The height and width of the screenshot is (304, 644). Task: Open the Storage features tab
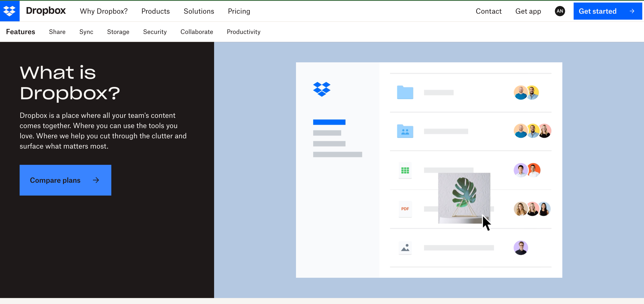coord(118,32)
